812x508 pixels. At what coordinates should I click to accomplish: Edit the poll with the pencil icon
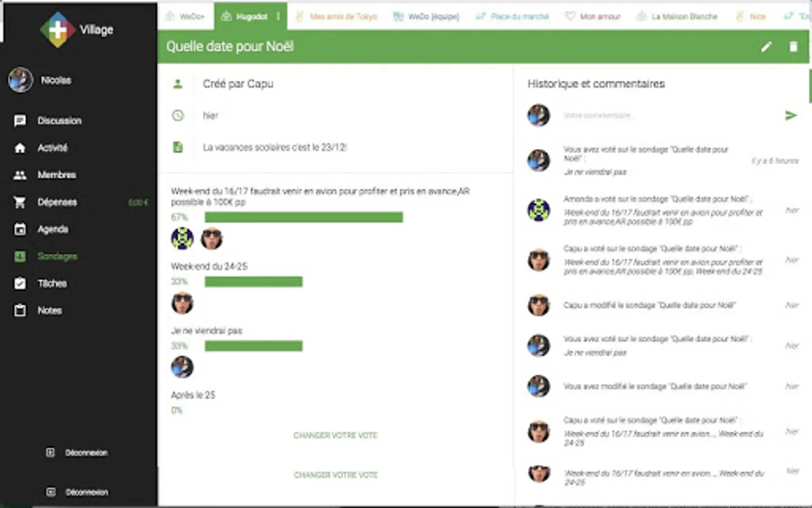pos(766,47)
